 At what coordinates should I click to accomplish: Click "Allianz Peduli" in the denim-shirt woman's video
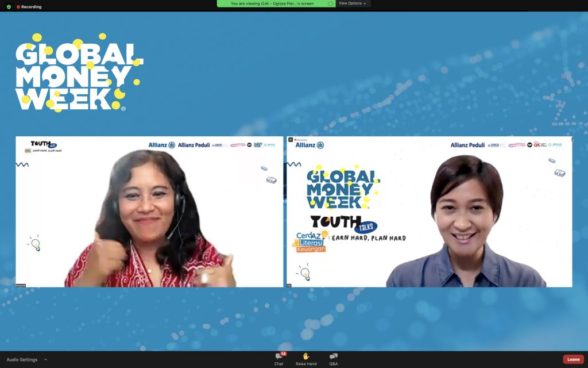click(x=467, y=145)
